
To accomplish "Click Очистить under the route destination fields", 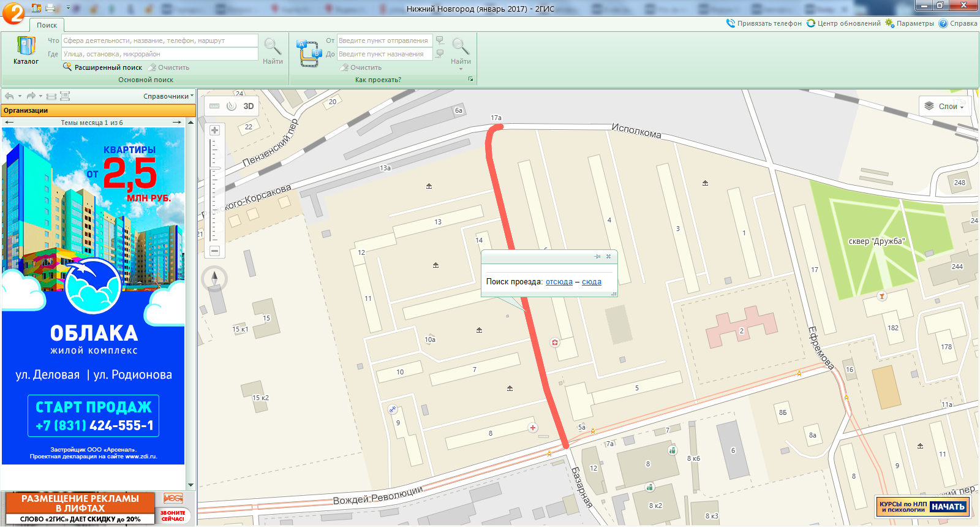I will tap(361, 67).
